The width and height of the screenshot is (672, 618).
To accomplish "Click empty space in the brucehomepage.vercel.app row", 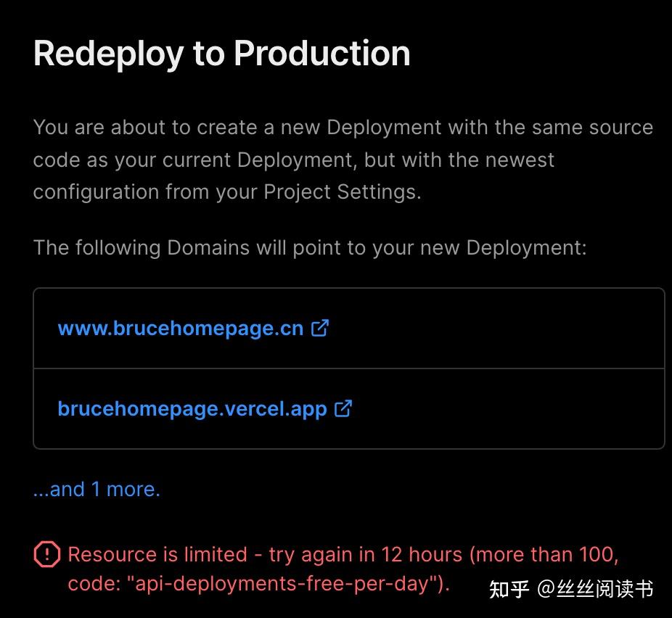I will point(508,409).
